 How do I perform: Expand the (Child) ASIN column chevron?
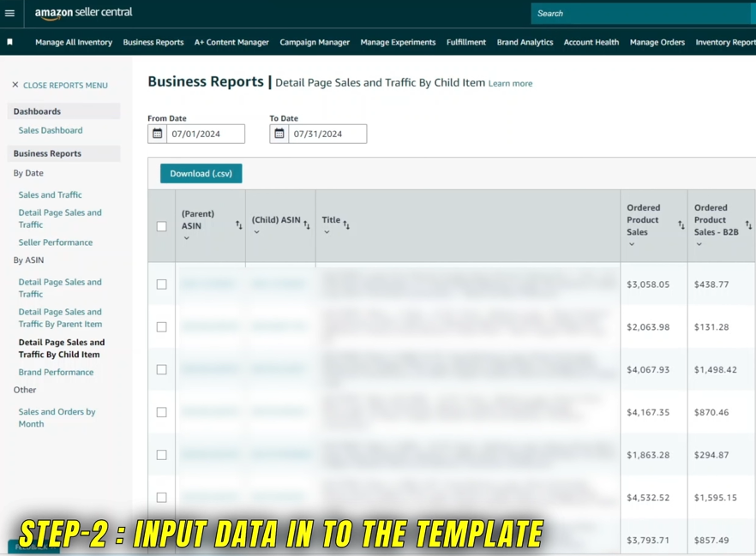tap(256, 232)
